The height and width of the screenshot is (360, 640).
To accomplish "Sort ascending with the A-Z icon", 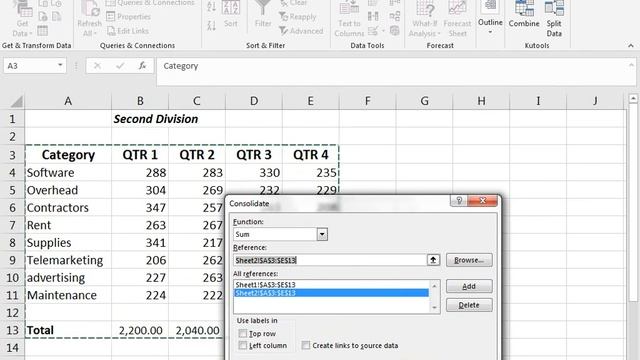I will 211,6.
